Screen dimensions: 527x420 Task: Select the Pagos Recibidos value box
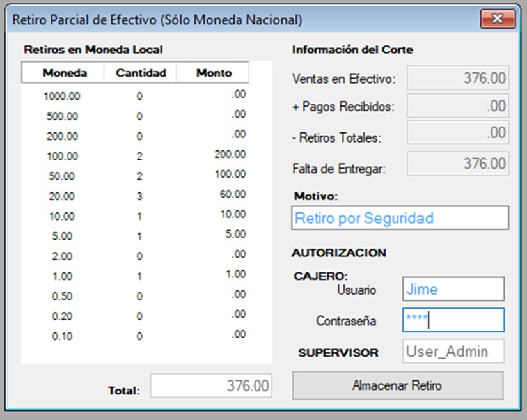pyautogui.click(x=458, y=105)
